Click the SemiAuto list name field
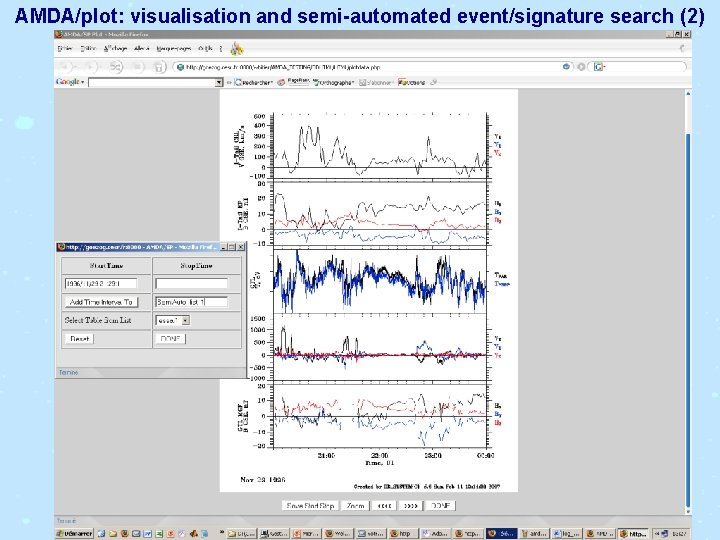This screenshot has height=540, width=720. pyautogui.click(x=191, y=302)
